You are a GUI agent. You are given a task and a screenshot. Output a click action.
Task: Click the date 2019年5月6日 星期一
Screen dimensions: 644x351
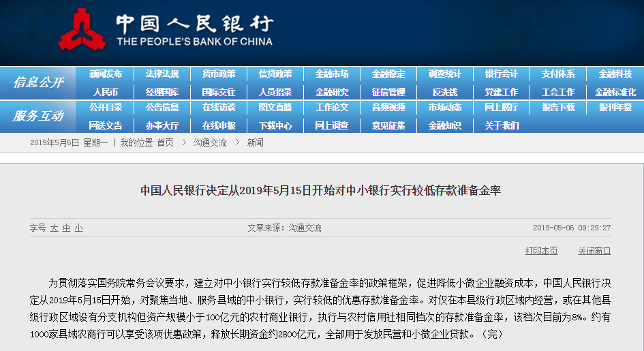click(69, 143)
